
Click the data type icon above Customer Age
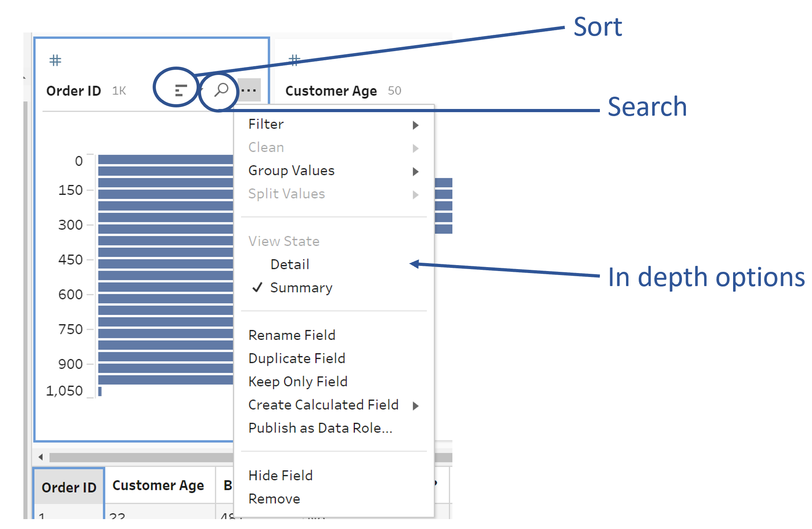294,60
